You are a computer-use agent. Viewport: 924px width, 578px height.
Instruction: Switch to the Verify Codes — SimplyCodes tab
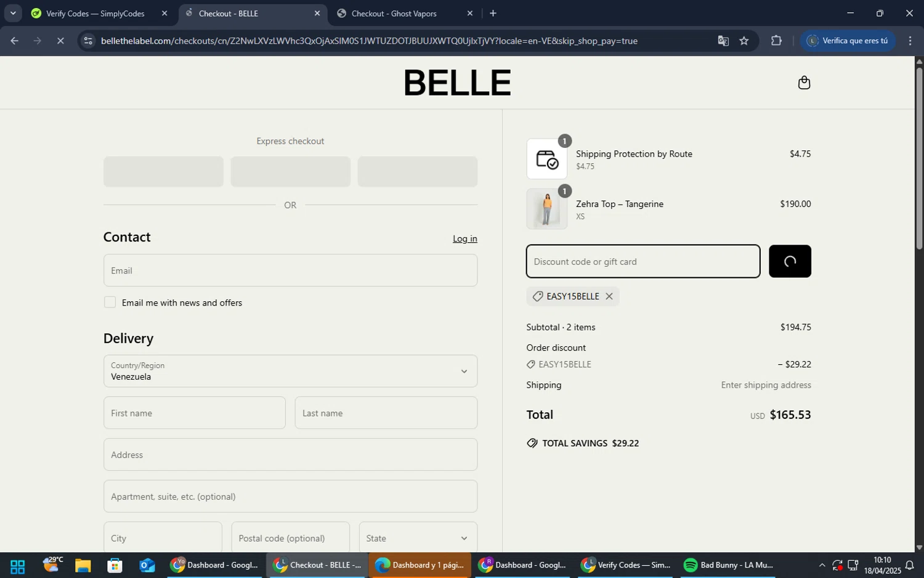95,14
